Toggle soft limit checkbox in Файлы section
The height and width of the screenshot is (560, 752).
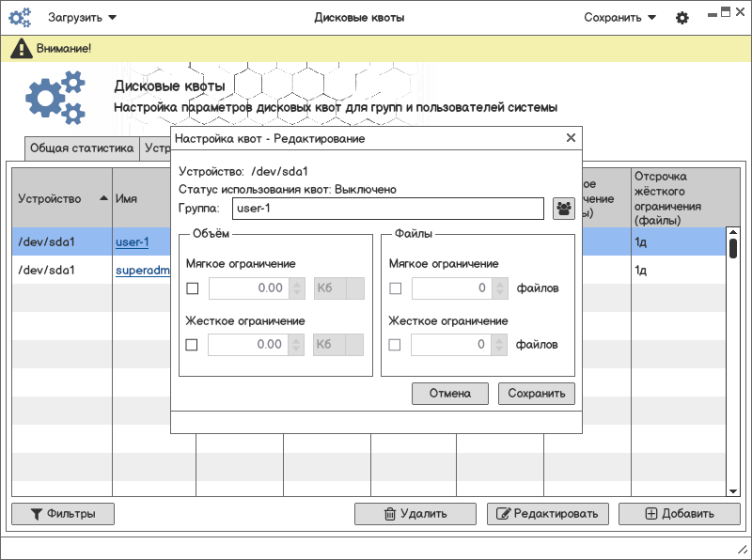[395, 288]
